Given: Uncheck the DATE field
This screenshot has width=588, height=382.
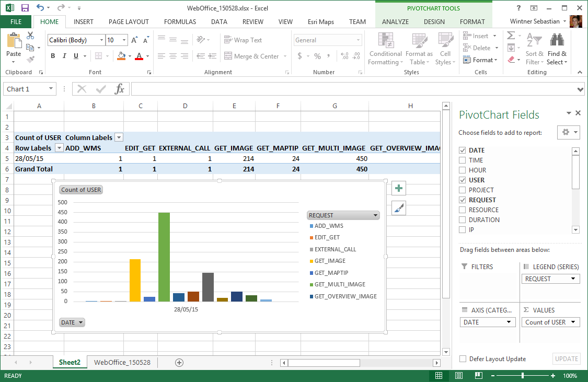Looking at the screenshot, I should (x=462, y=150).
